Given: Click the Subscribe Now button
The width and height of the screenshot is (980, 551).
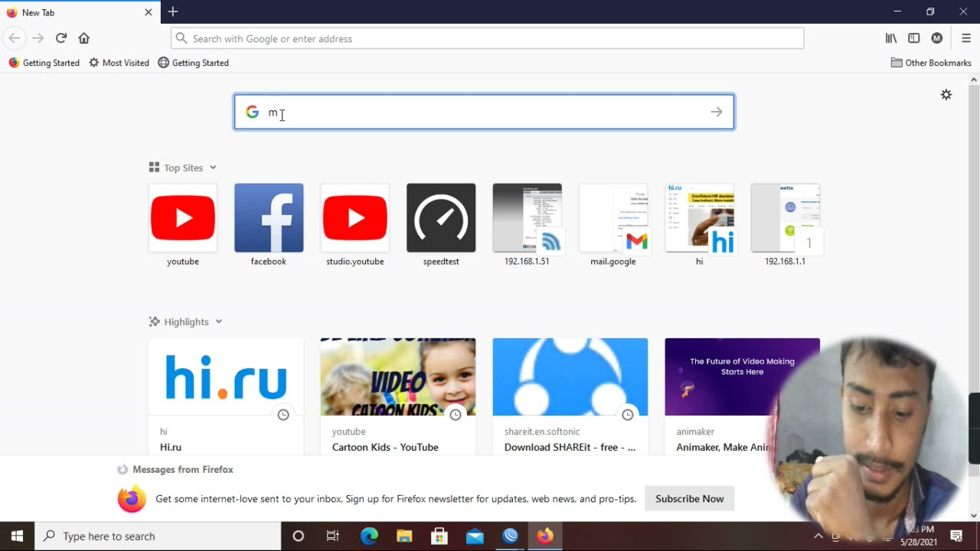Looking at the screenshot, I should [690, 498].
